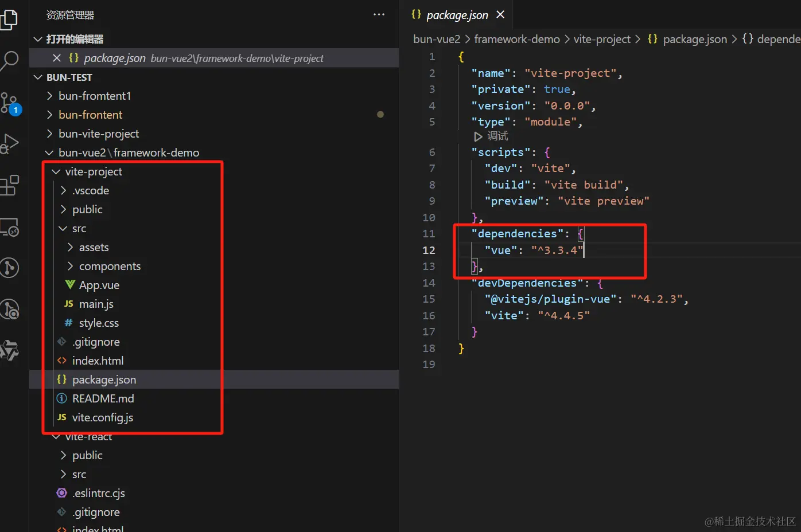Open the style.css file
801x532 pixels.
99,323
